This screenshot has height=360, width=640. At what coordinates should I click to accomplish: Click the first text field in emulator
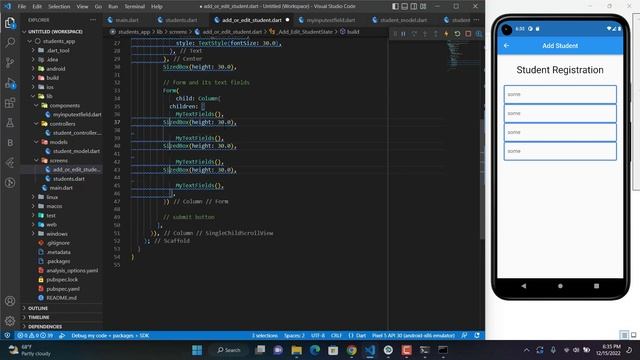(560, 94)
